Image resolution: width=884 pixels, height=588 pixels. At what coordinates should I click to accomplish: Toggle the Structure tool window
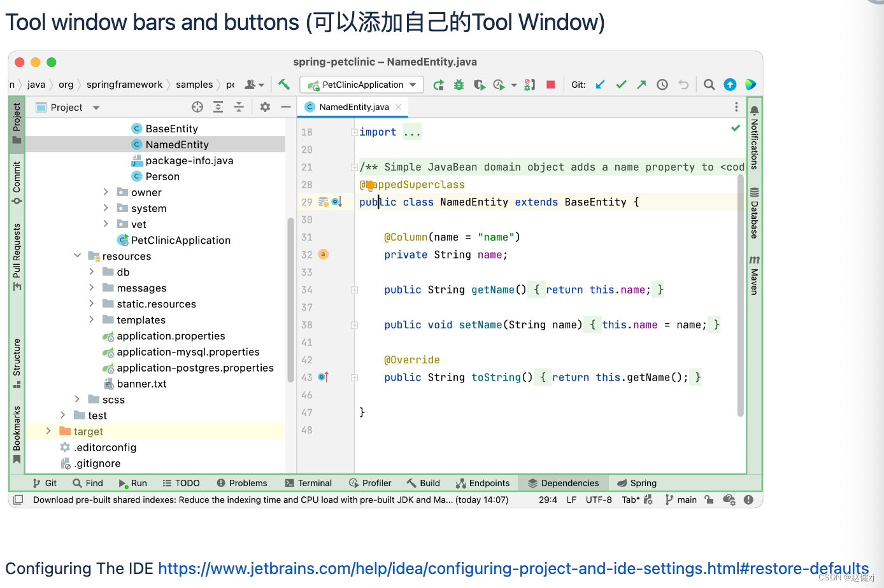tap(17, 363)
